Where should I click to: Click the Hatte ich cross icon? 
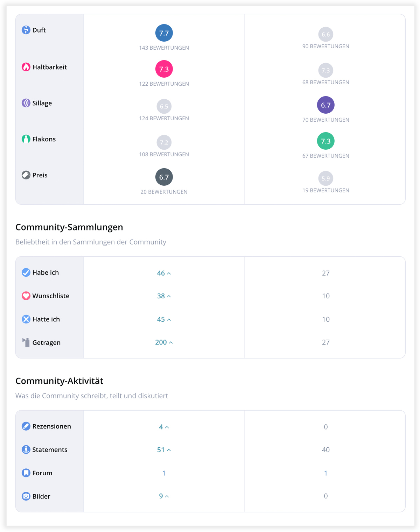tap(26, 319)
